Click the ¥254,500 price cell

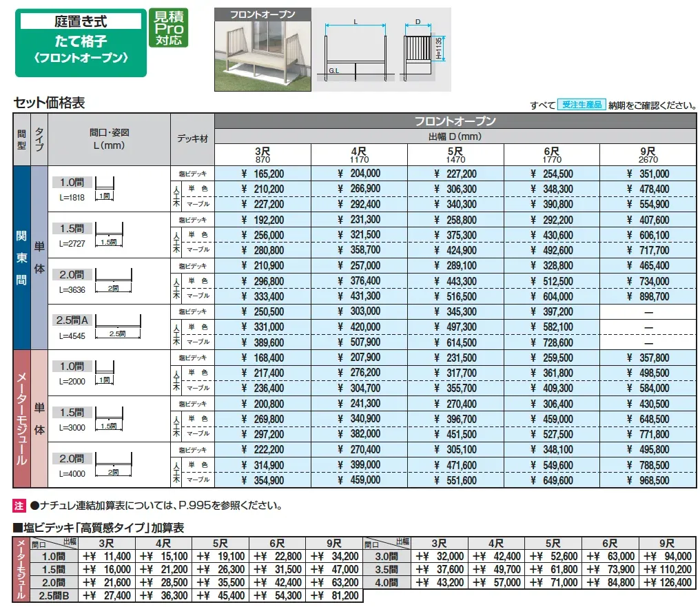tap(552, 174)
